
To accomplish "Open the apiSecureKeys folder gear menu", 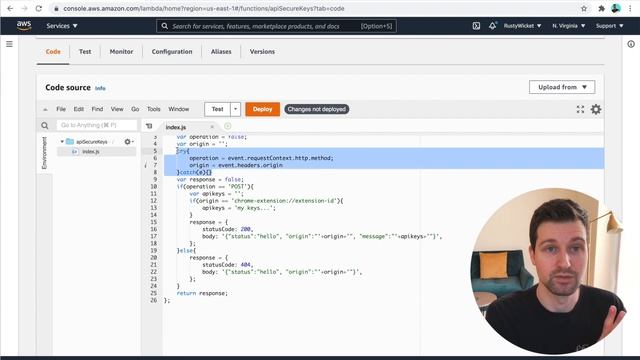I will pos(129,142).
